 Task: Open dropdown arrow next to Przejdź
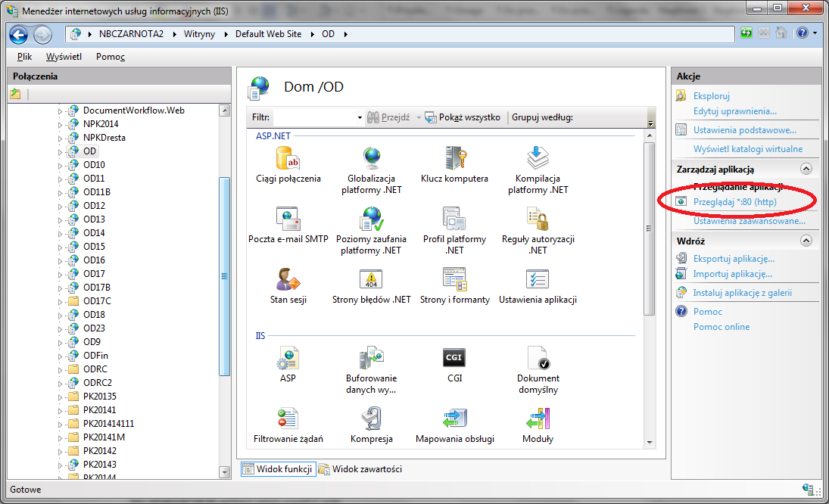pyautogui.click(x=419, y=117)
